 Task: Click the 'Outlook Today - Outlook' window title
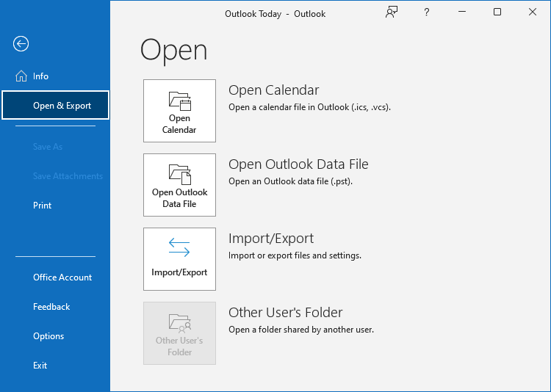click(275, 14)
